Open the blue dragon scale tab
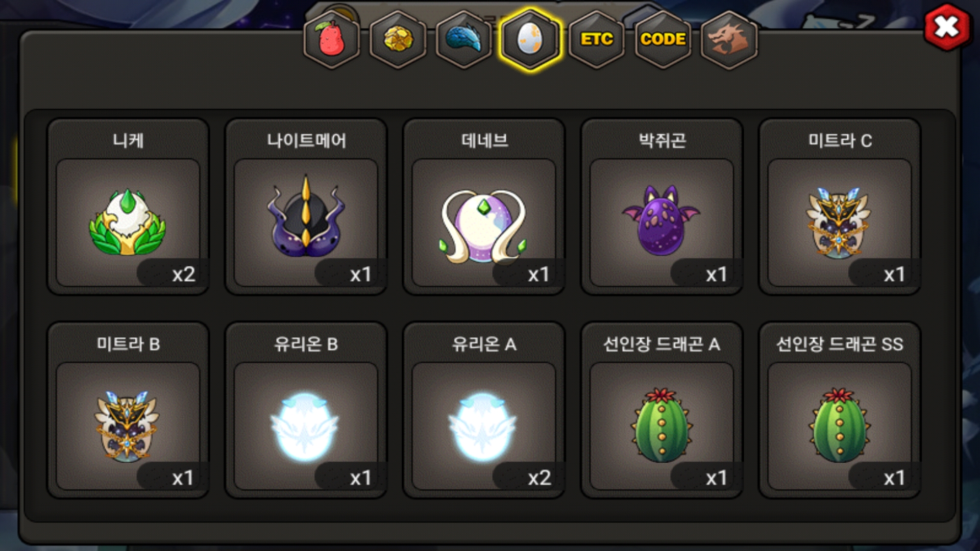Image resolution: width=980 pixels, height=551 pixels. click(x=464, y=39)
